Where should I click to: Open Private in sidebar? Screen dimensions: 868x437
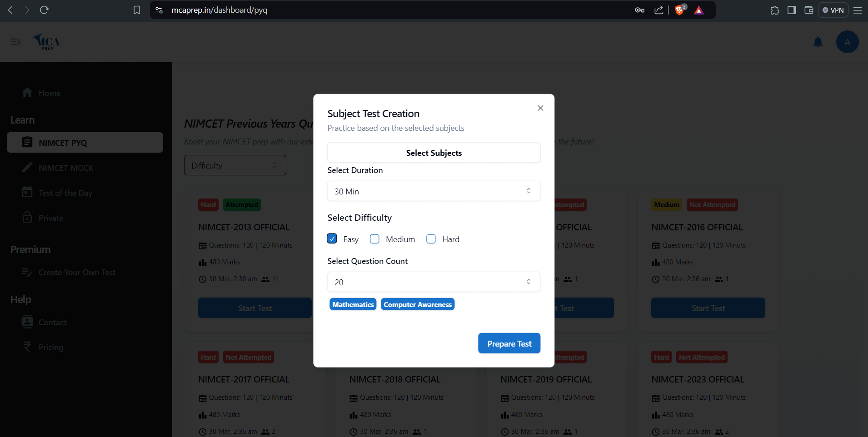[x=51, y=218]
